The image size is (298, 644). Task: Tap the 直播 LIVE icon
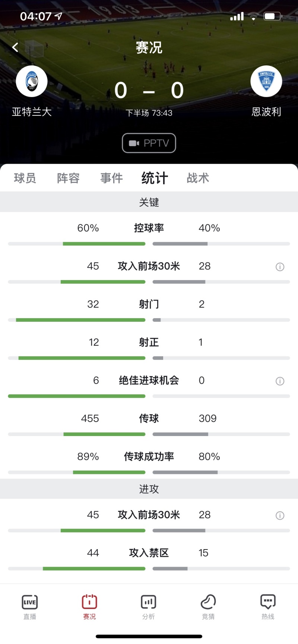pyautogui.click(x=30, y=602)
